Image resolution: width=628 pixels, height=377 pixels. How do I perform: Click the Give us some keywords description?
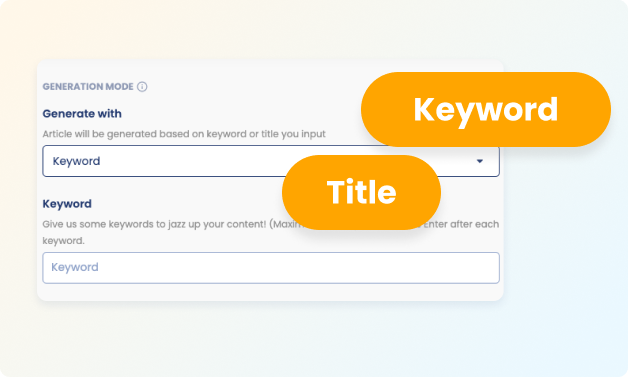pyautogui.click(x=154, y=224)
